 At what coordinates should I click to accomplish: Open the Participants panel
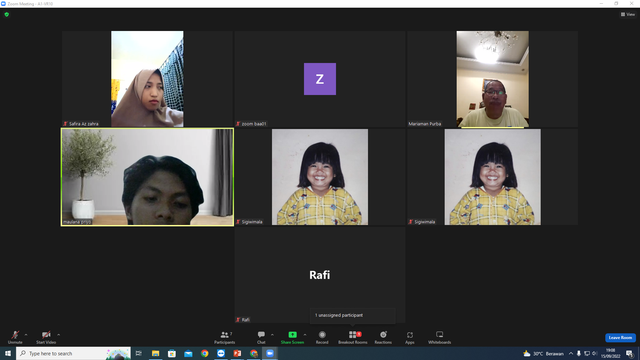[224, 337]
